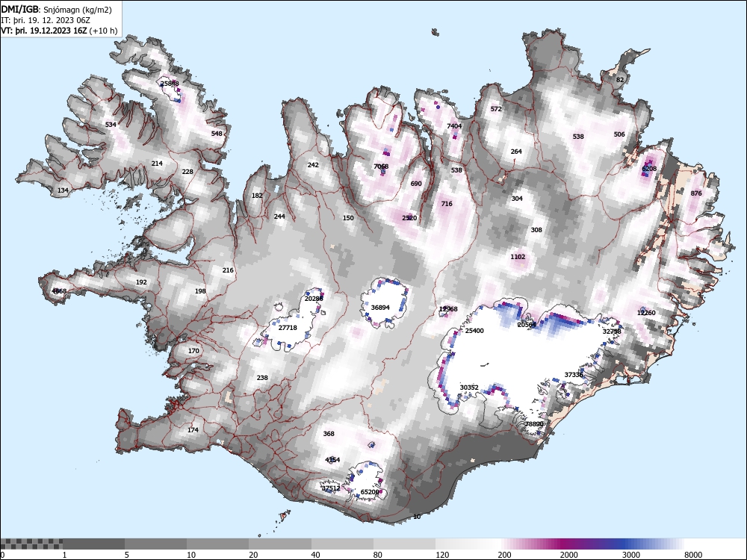The width and height of the screenshot is (747, 560).
Task: Click the glacier value 20564
Action: [527, 325]
